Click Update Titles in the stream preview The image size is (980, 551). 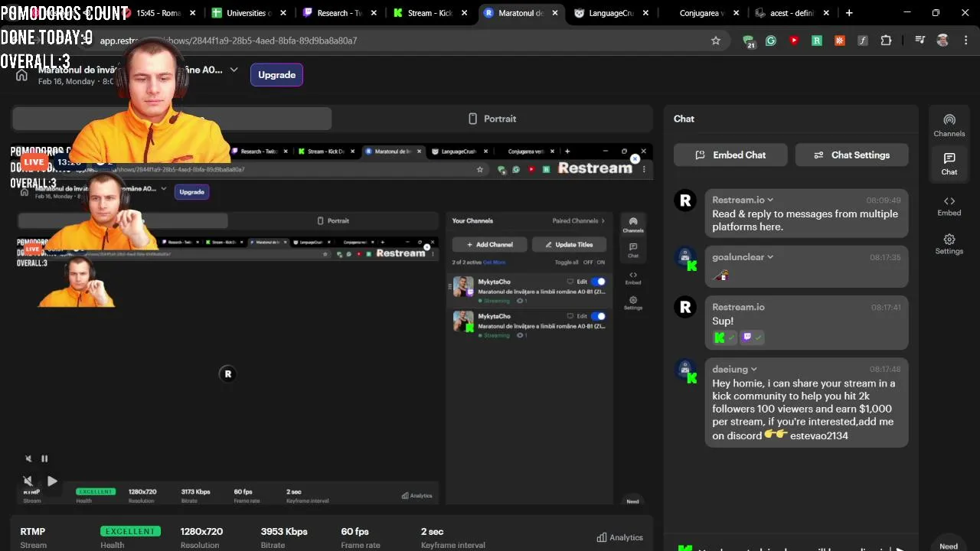click(x=569, y=244)
